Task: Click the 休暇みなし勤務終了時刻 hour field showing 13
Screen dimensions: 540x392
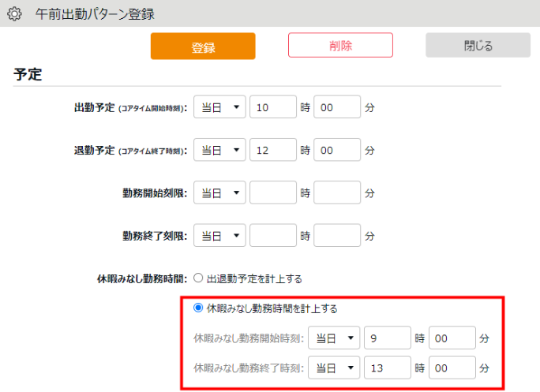Action: coord(387,368)
